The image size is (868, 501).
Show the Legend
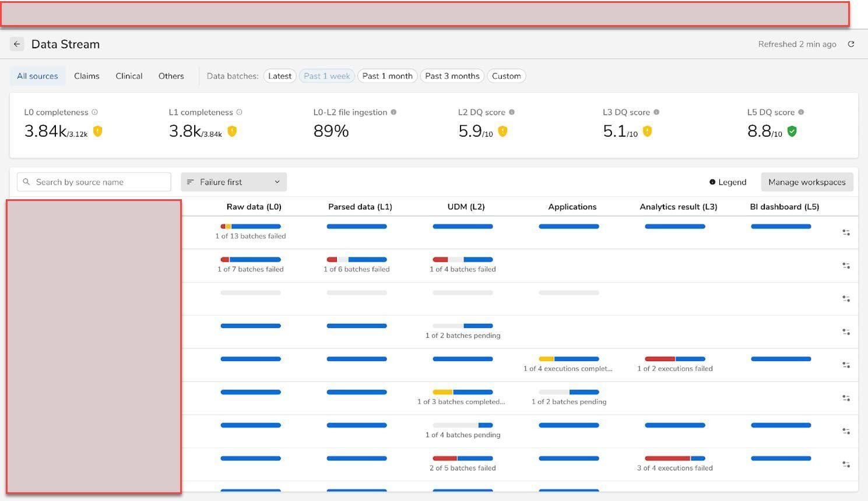tap(728, 182)
